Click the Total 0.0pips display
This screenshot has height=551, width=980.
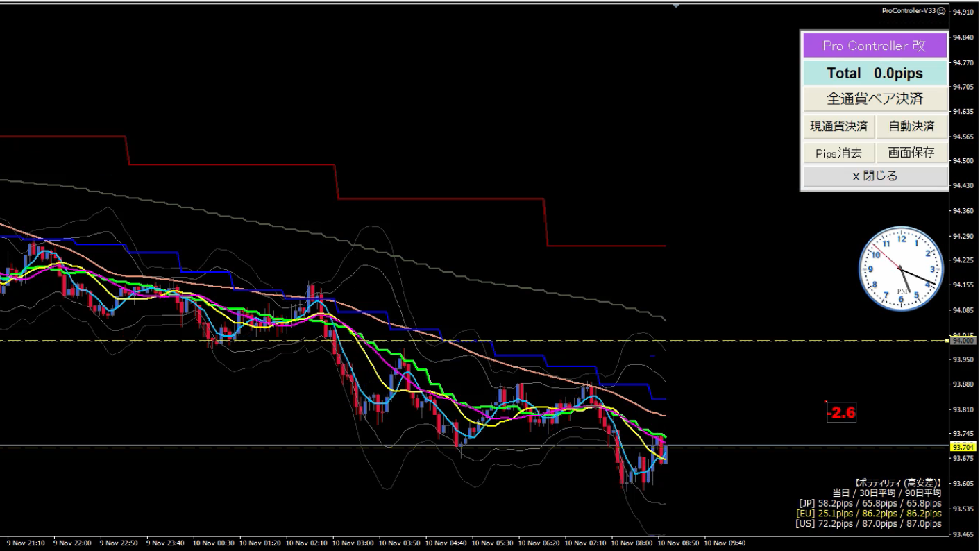click(x=875, y=73)
